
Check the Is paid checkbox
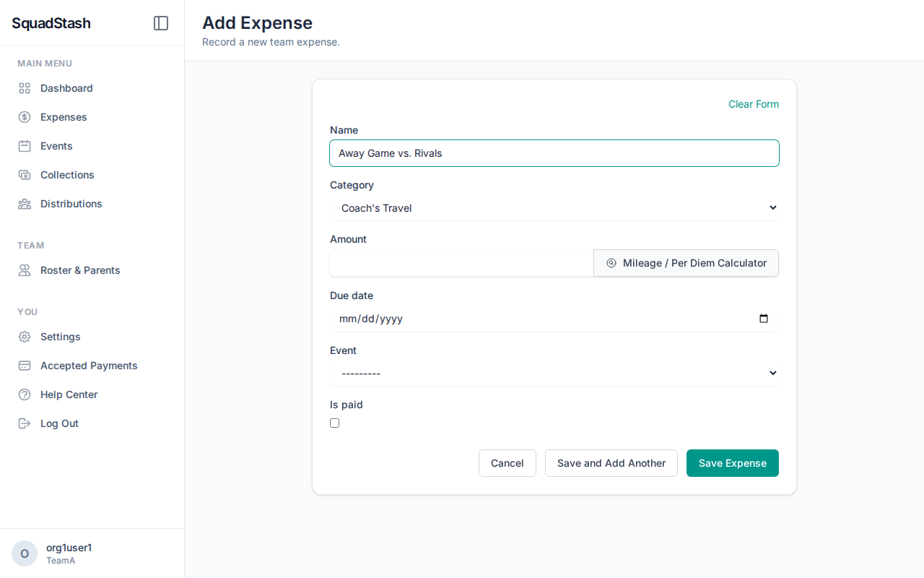pos(334,423)
